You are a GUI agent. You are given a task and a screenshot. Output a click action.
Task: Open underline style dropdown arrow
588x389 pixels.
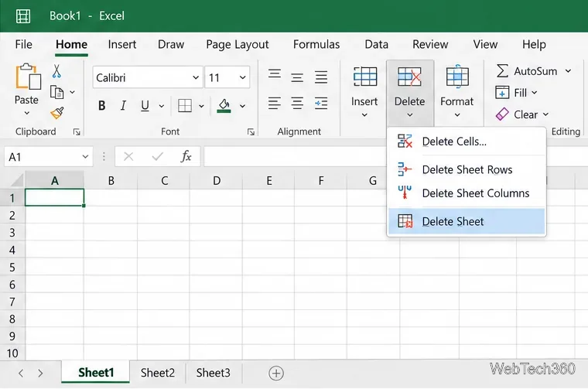point(162,107)
